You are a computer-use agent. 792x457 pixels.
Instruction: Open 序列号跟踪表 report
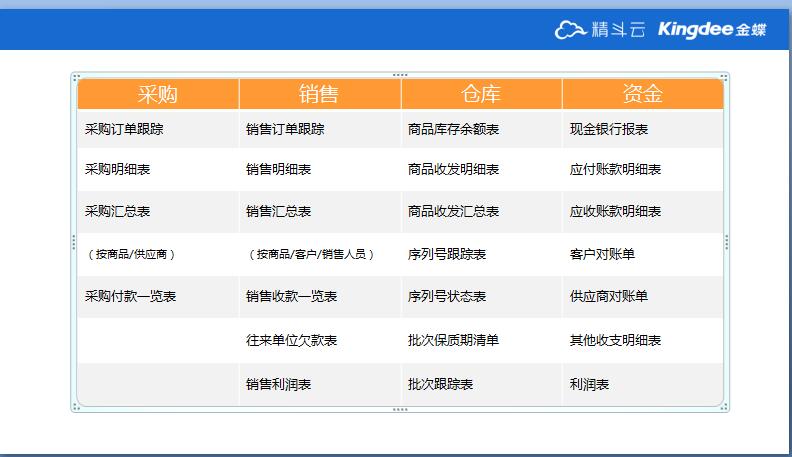446,255
